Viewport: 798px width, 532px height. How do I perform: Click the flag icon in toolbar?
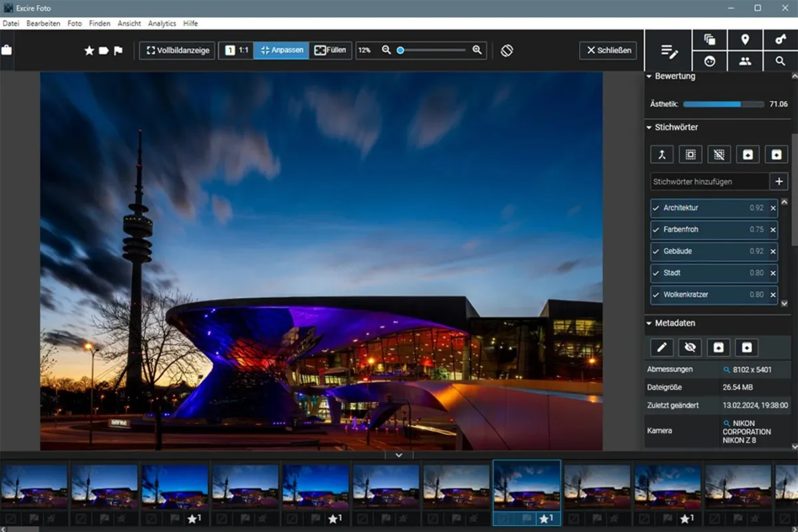pos(118,51)
